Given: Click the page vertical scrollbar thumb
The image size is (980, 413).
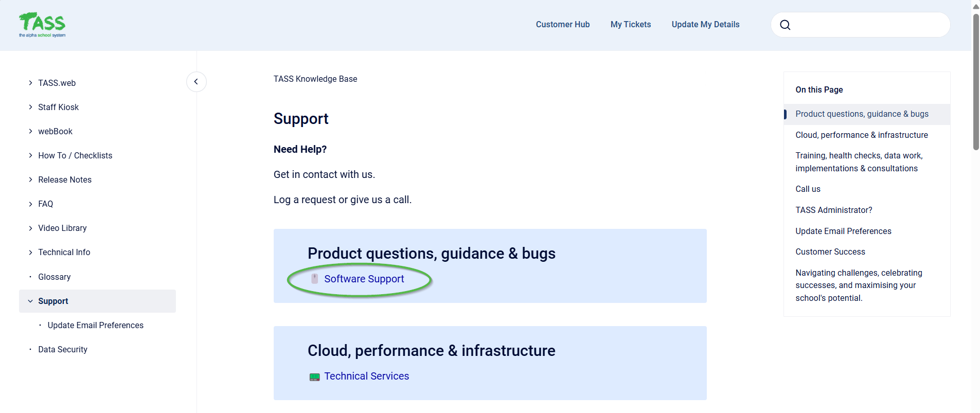Looking at the screenshot, I should (975, 82).
